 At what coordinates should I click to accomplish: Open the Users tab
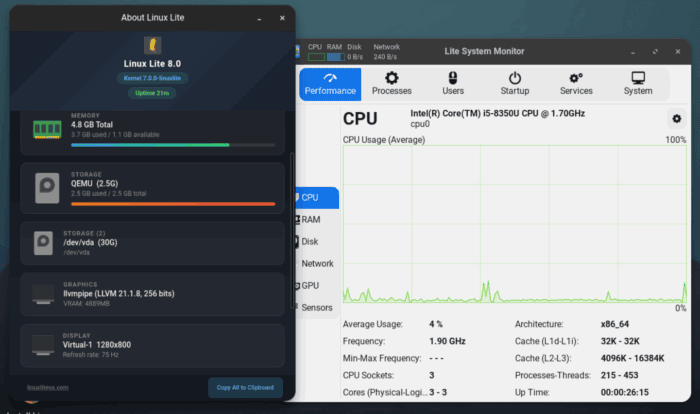[453, 84]
